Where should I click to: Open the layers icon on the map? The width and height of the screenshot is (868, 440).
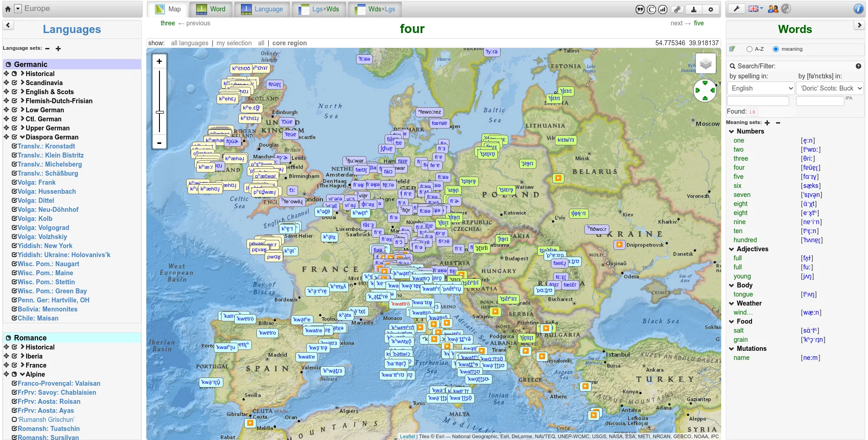pyautogui.click(x=705, y=63)
